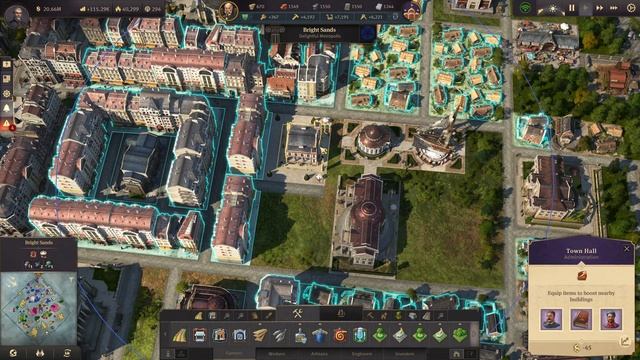Select the blue police shield building icon
The height and width of the screenshot is (360, 640).
[320, 336]
